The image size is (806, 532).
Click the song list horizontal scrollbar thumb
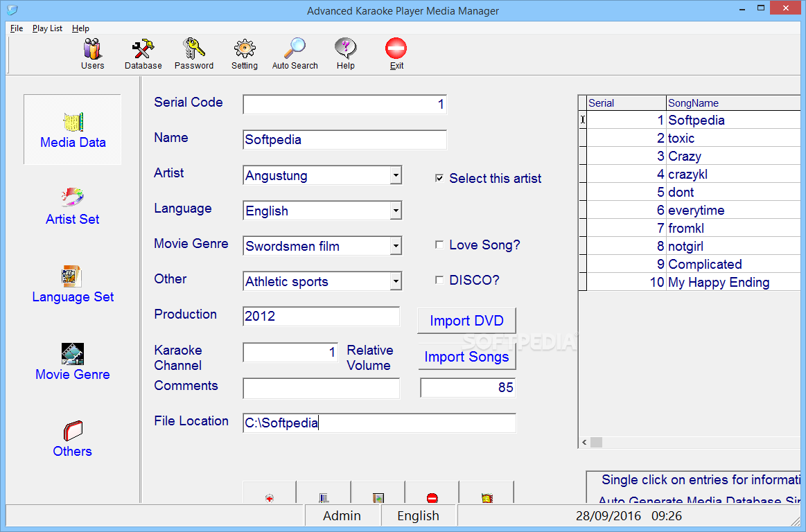pos(596,442)
